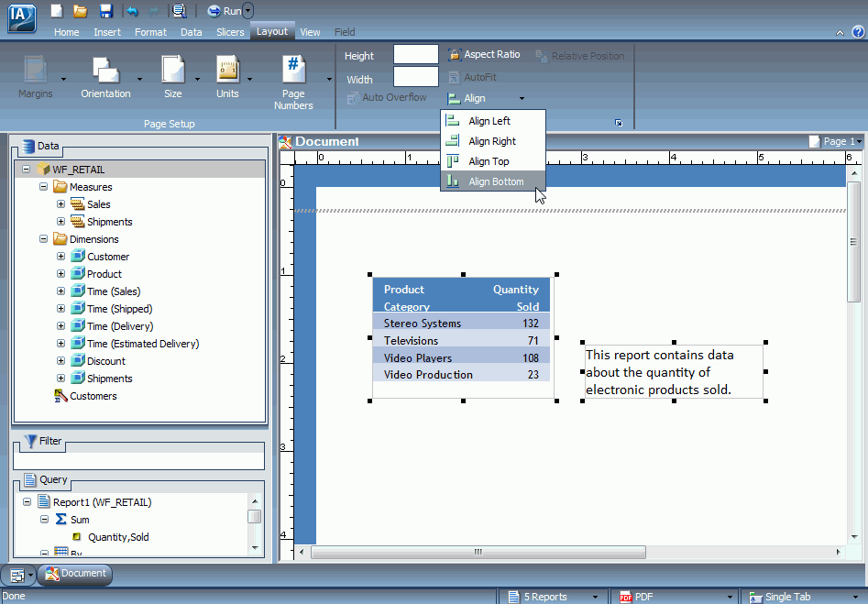
Task: Create a new document with New icon
Action: [57, 10]
